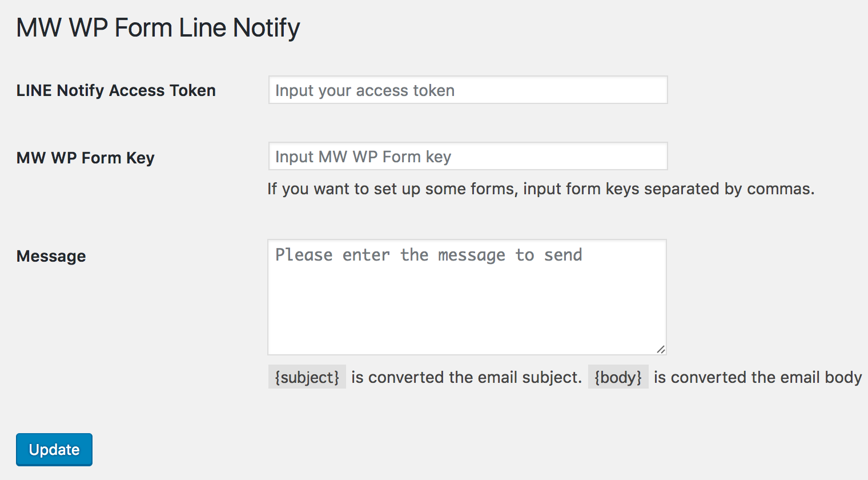The image size is (868, 480).
Task: Click "is converted the email subject." text
Action: click(467, 377)
